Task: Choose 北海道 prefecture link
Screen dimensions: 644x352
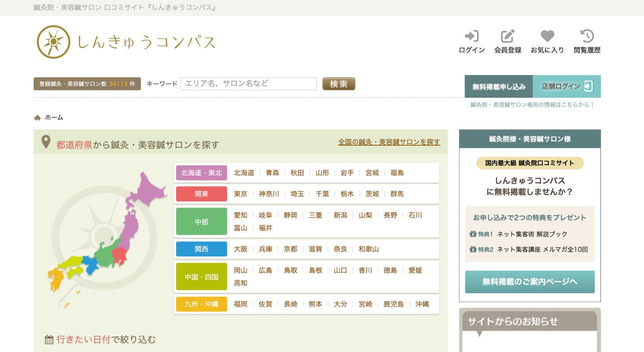Action: click(x=244, y=172)
